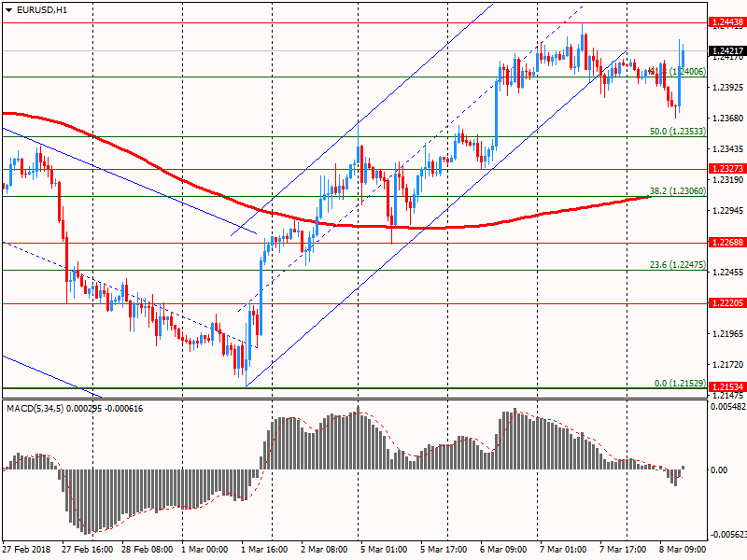747x560 pixels.
Task: Click price scale value 1.22455
Action: pos(728,272)
